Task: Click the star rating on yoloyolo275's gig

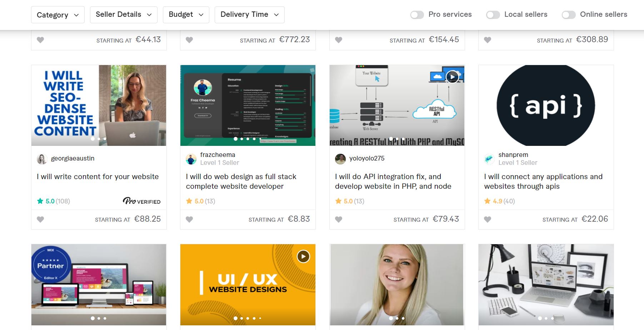Action: (x=344, y=201)
